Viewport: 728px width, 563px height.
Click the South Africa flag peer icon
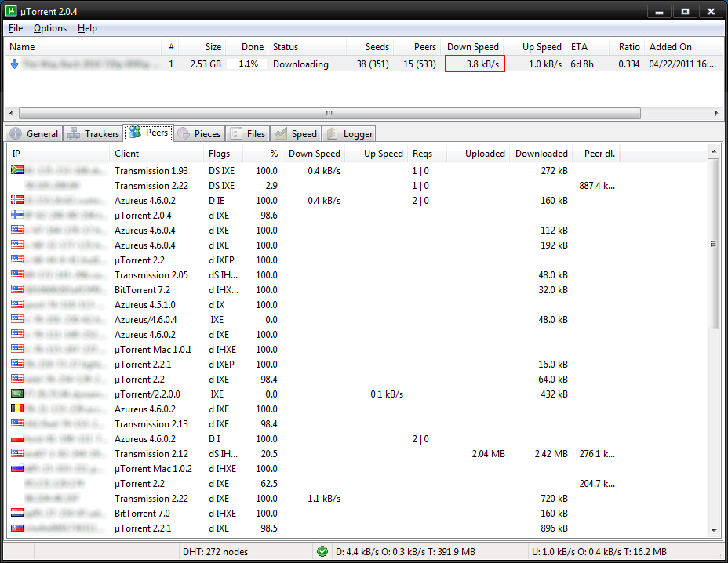pos(17,170)
